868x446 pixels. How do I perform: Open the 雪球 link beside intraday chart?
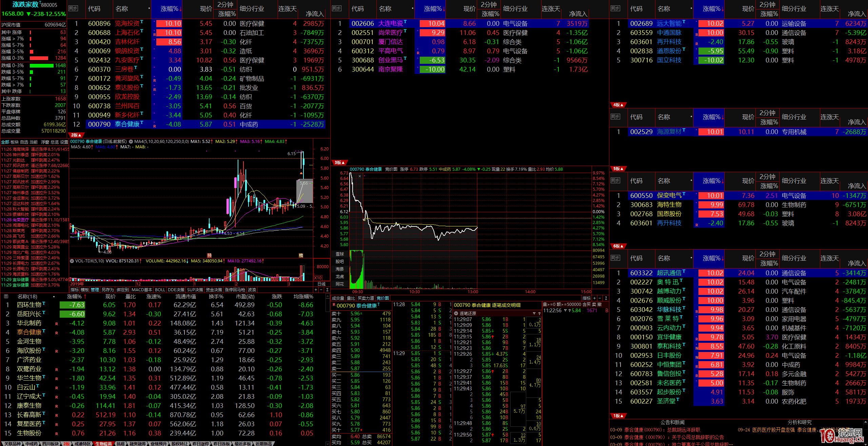[x=339, y=254]
